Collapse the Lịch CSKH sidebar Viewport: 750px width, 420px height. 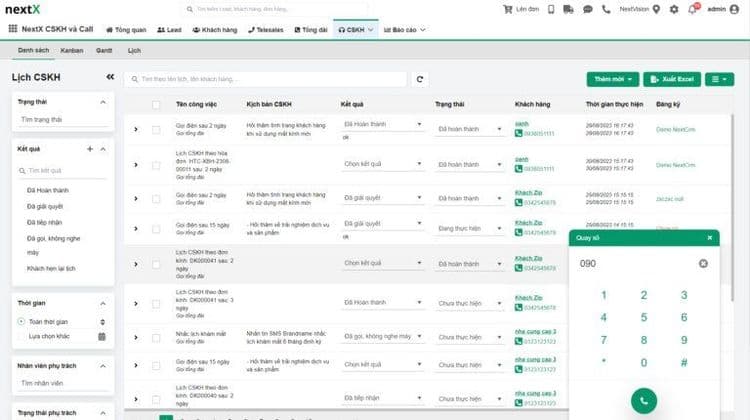coord(110,77)
